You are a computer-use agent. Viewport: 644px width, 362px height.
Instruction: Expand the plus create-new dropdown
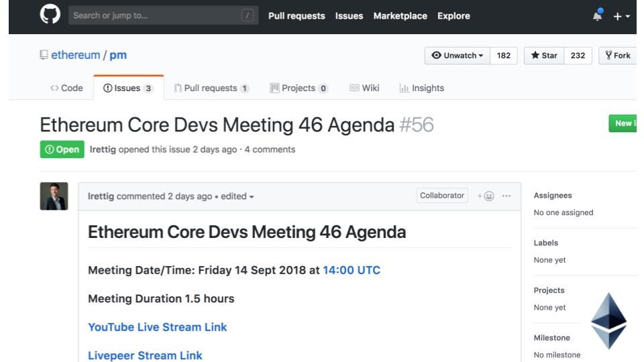(621, 16)
